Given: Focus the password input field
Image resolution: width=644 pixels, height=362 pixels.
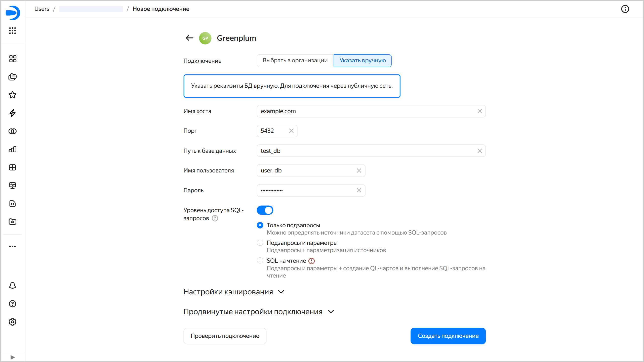Looking at the screenshot, I should 311,191.
